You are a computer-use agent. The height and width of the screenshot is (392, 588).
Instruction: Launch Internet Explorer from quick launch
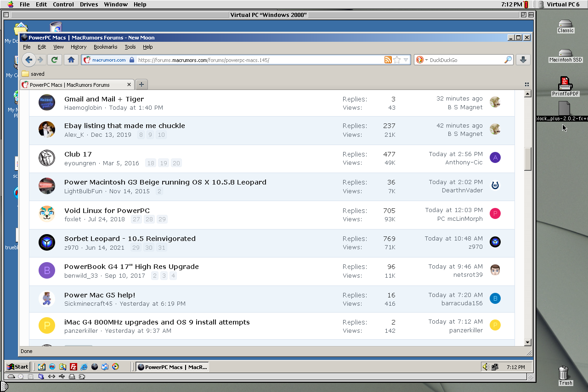(x=84, y=367)
